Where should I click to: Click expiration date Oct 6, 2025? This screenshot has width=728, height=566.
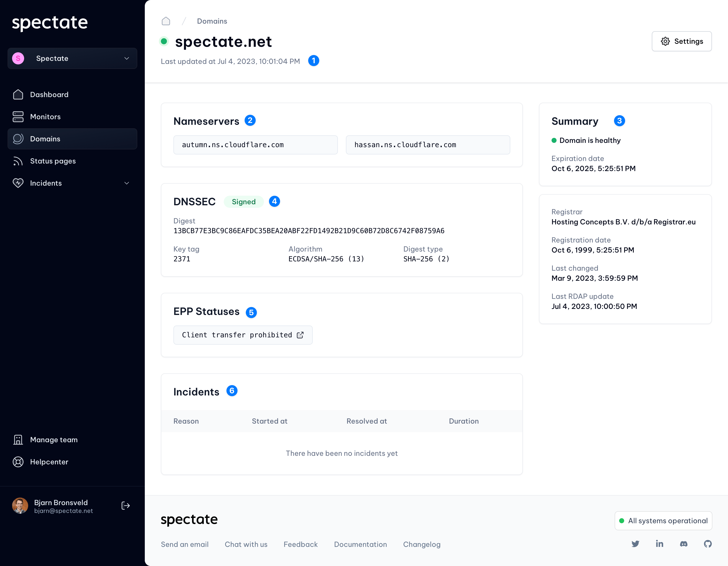pyautogui.click(x=593, y=169)
